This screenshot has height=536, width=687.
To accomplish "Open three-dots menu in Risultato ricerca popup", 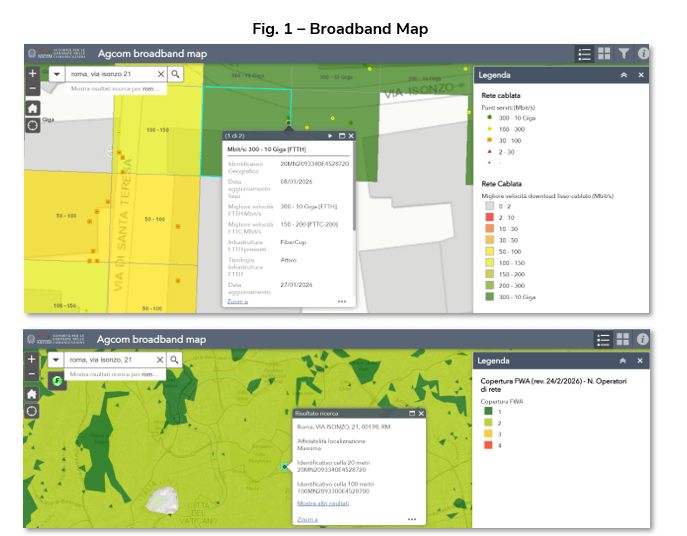I will [x=411, y=520].
